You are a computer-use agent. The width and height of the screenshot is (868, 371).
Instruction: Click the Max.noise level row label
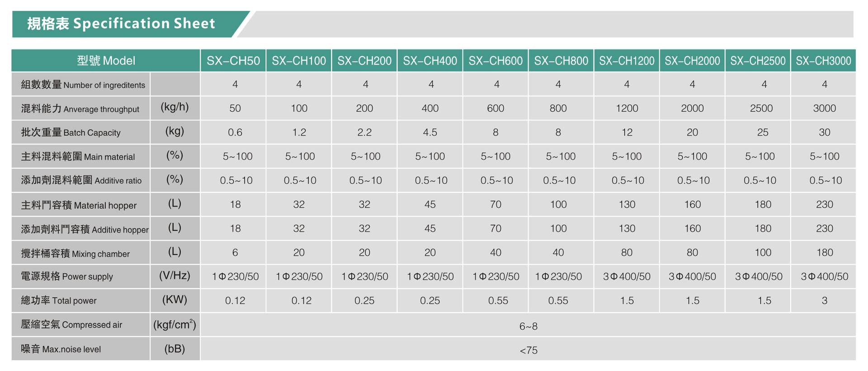pos(61,349)
